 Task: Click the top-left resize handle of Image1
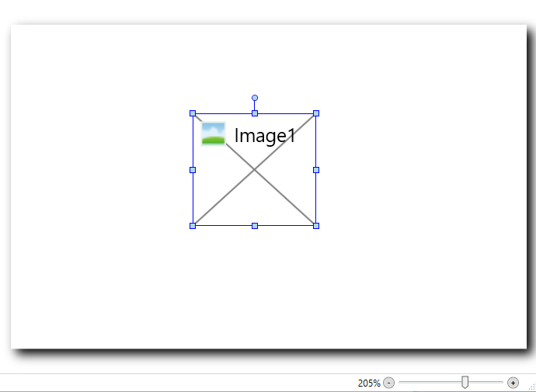tap(193, 113)
